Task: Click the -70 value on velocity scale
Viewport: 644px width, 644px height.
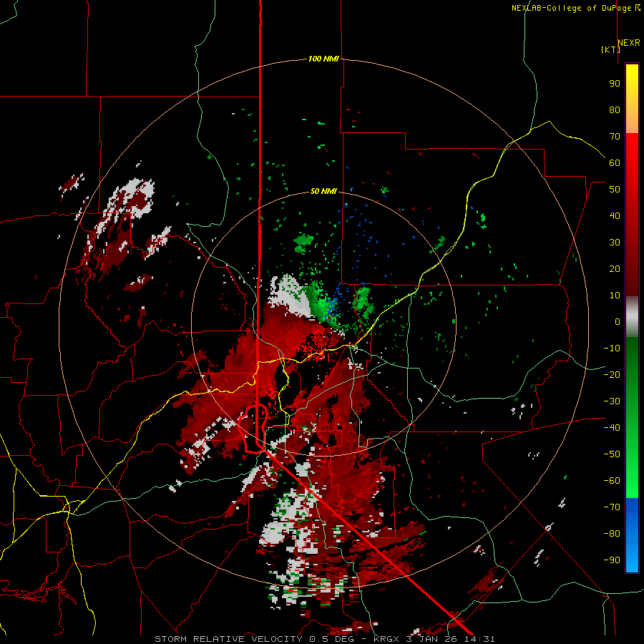Action: pos(612,507)
